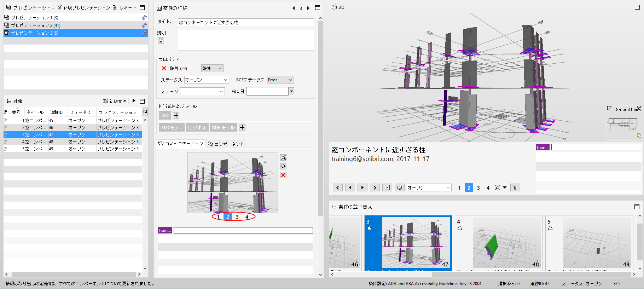Select viewpoint 1 in 3D issue bar
This screenshot has width=644, height=289.
(x=459, y=188)
